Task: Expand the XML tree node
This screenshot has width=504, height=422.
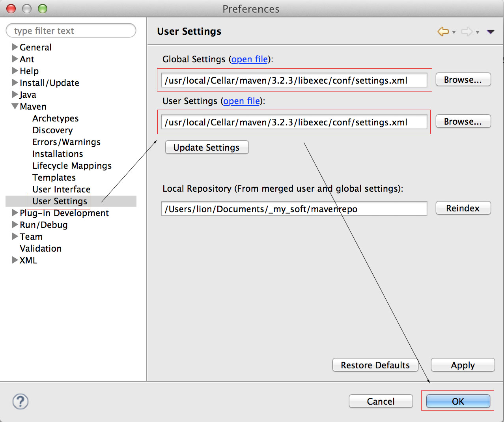Action: tap(15, 260)
